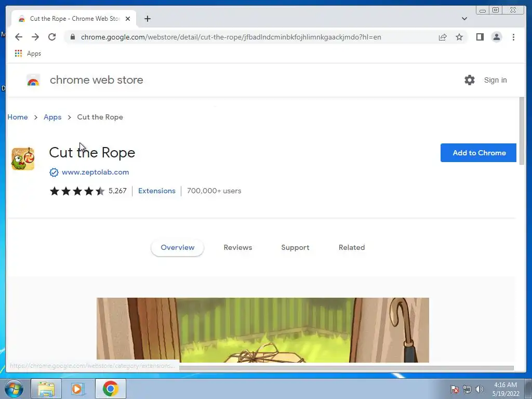Click the Cut the Rope app icon

(23, 158)
